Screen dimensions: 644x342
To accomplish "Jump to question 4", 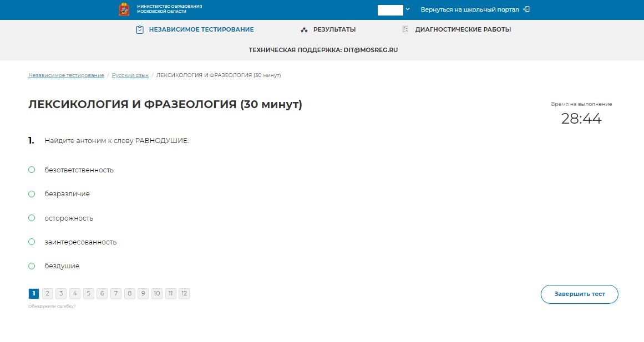I will coord(75,294).
